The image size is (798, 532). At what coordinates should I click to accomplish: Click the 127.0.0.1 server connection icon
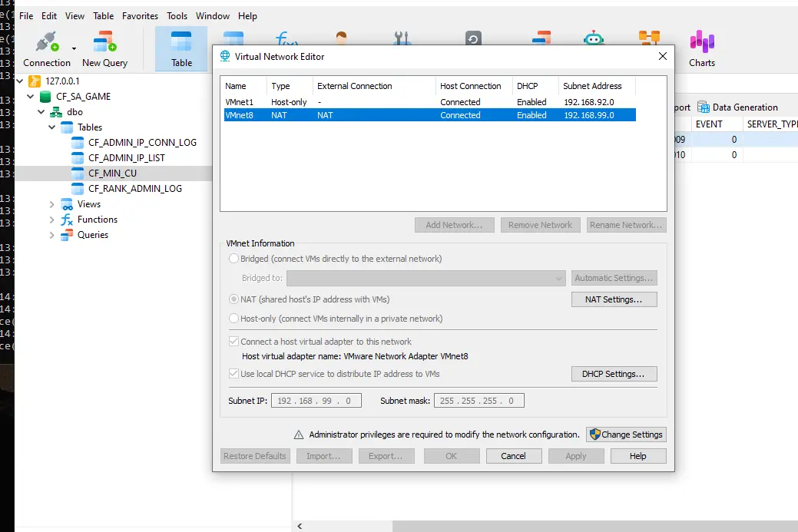point(35,81)
